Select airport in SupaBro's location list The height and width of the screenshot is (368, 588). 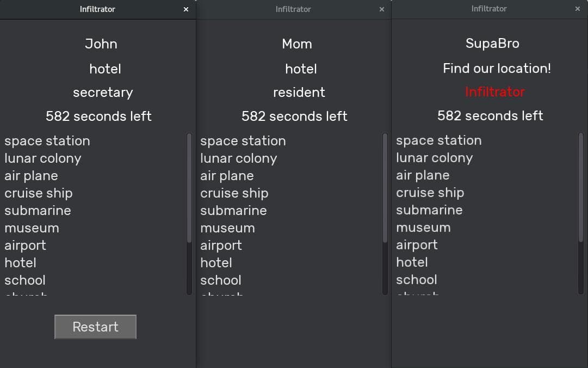(417, 245)
